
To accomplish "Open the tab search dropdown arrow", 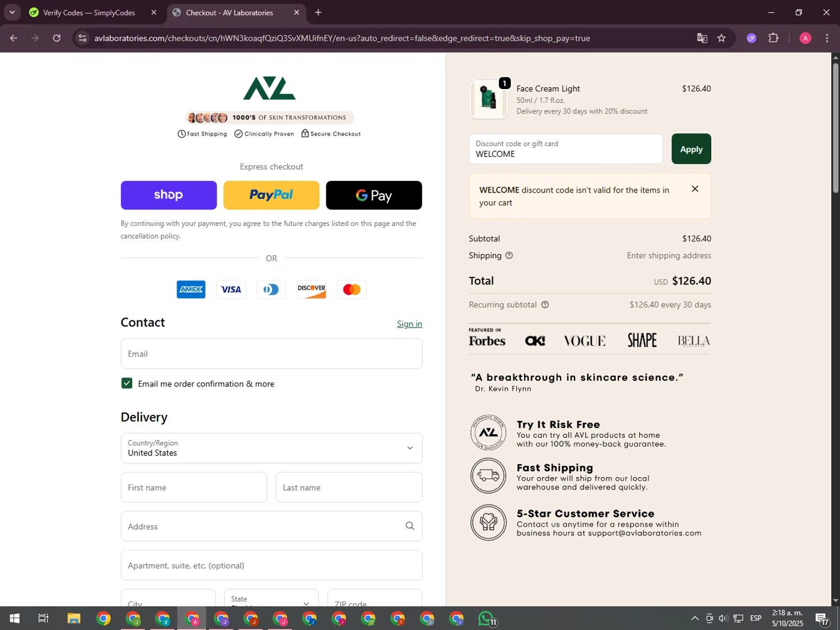I will 12,12.
